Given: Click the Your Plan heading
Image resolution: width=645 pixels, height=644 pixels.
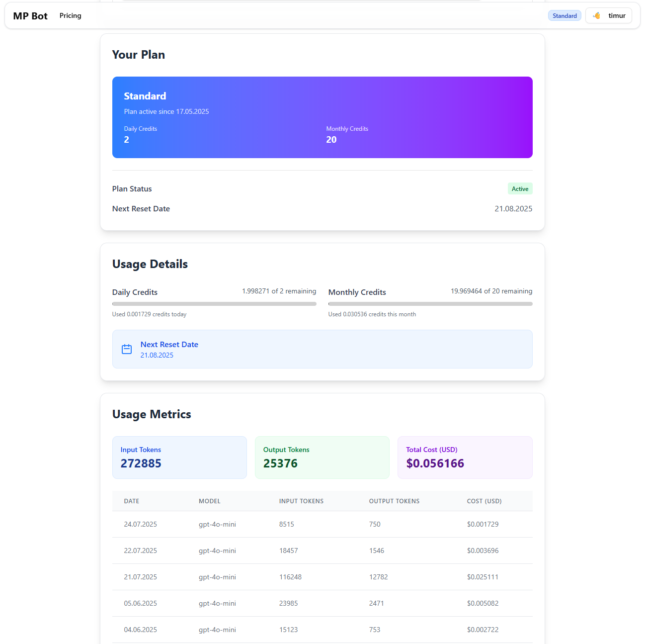Looking at the screenshot, I should pyautogui.click(x=139, y=55).
